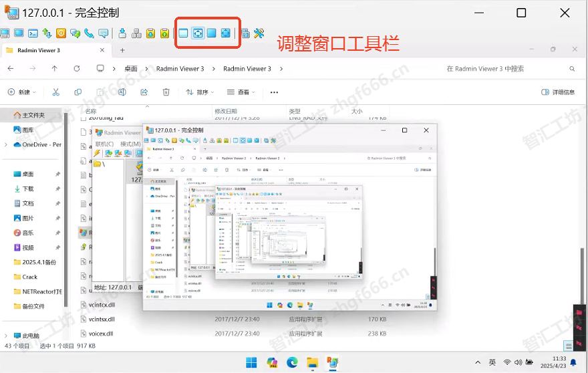
Task: Select Normal window view mode
Action: coord(183,33)
